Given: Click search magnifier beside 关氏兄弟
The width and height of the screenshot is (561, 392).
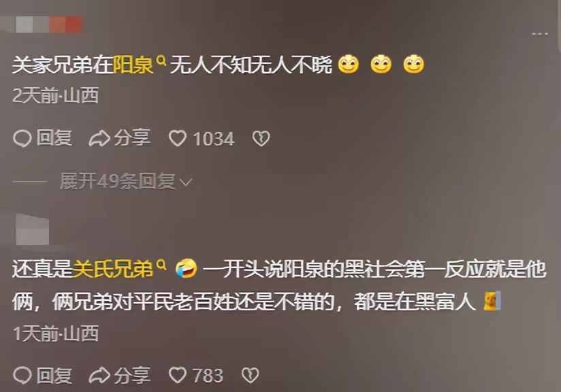Looking at the screenshot, I should tap(162, 264).
